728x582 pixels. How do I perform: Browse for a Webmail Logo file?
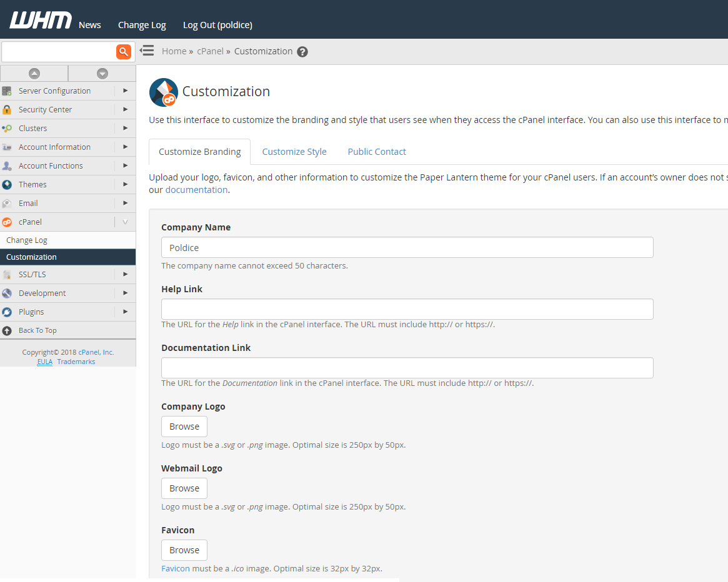(x=184, y=488)
